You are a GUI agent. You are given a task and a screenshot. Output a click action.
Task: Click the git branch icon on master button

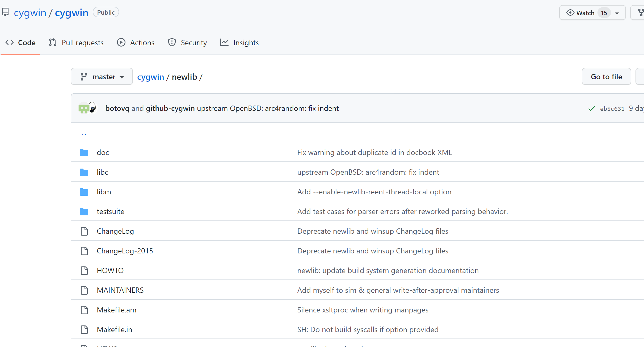point(84,77)
